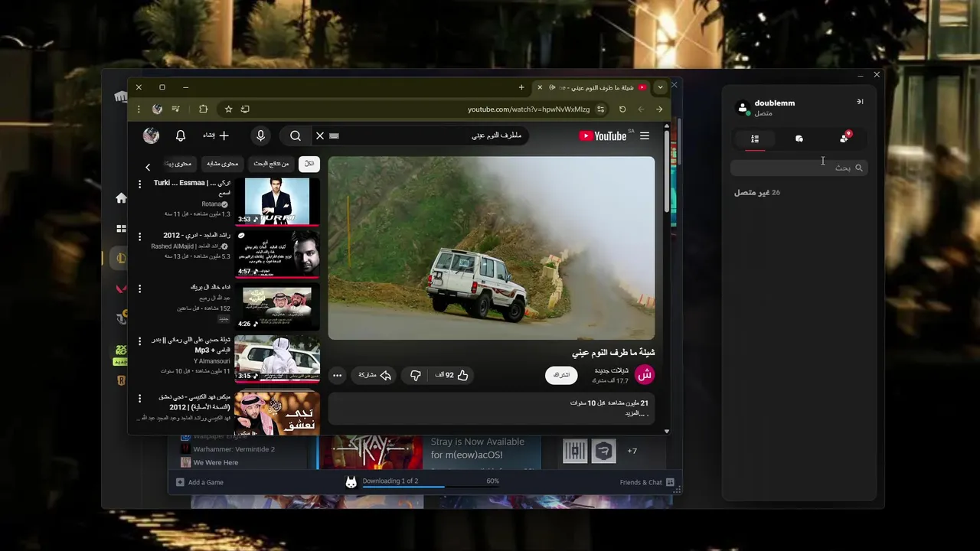Open browser profile avatar in toolbar

157,109
